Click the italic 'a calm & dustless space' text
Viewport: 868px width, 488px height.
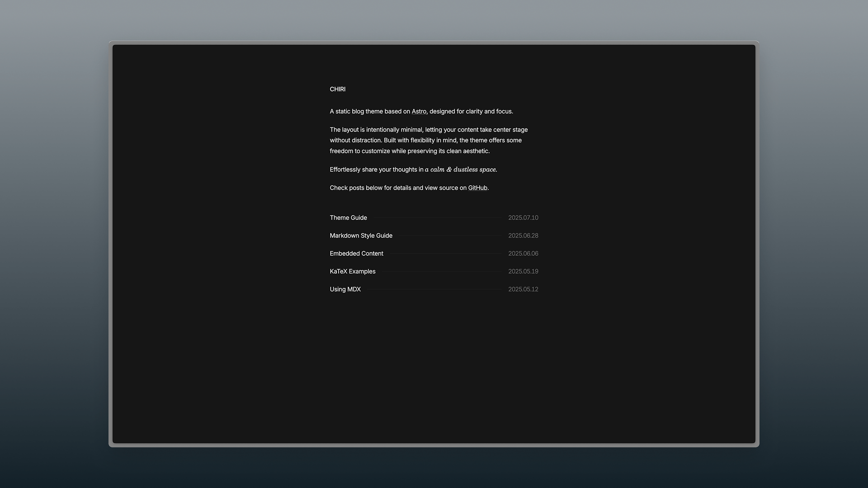[461, 170]
